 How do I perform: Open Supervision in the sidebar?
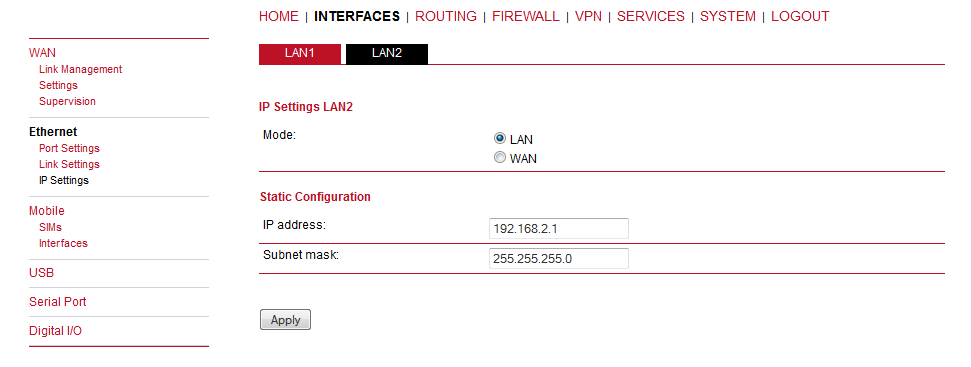(67, 101)
